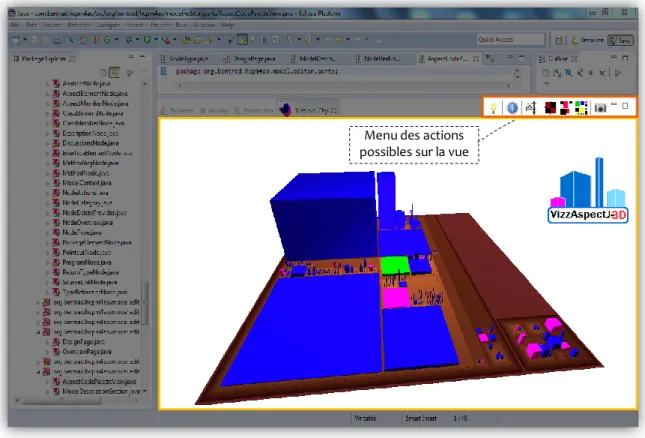Open the Open Type icon in main toolbar

click(186, 40)
